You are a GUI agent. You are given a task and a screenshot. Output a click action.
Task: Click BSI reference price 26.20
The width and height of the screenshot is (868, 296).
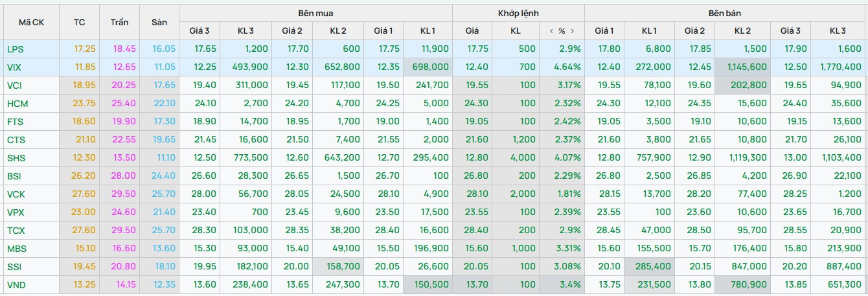click(x=85, y=176)
